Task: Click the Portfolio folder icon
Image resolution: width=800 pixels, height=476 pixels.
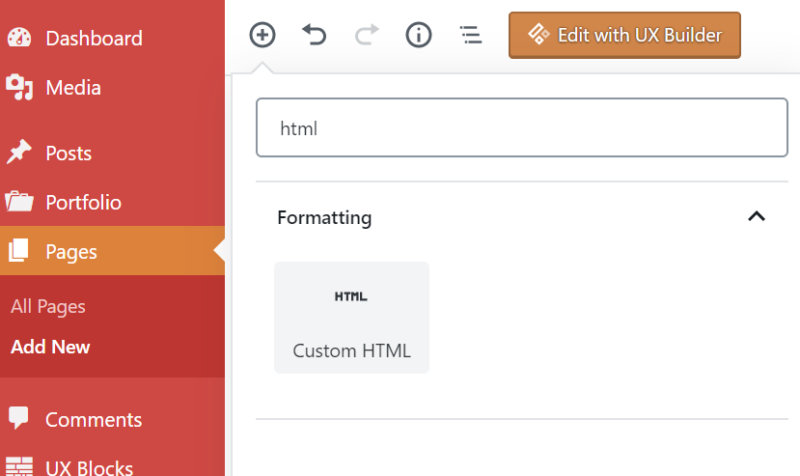Action: (19, 202)
